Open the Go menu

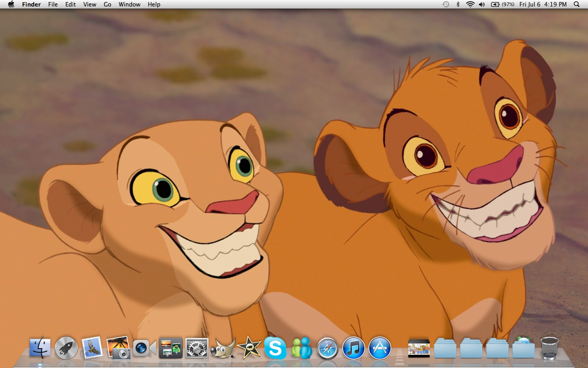107,4
